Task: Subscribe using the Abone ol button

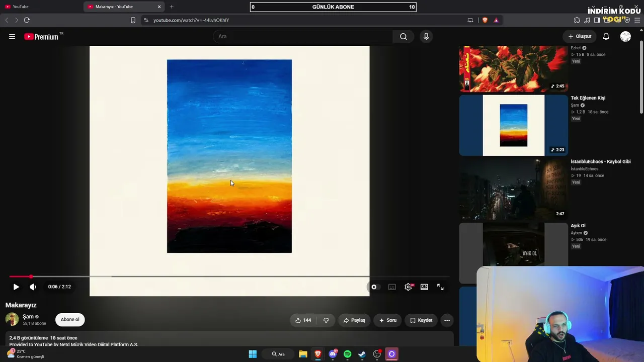Action: point(70,320)
